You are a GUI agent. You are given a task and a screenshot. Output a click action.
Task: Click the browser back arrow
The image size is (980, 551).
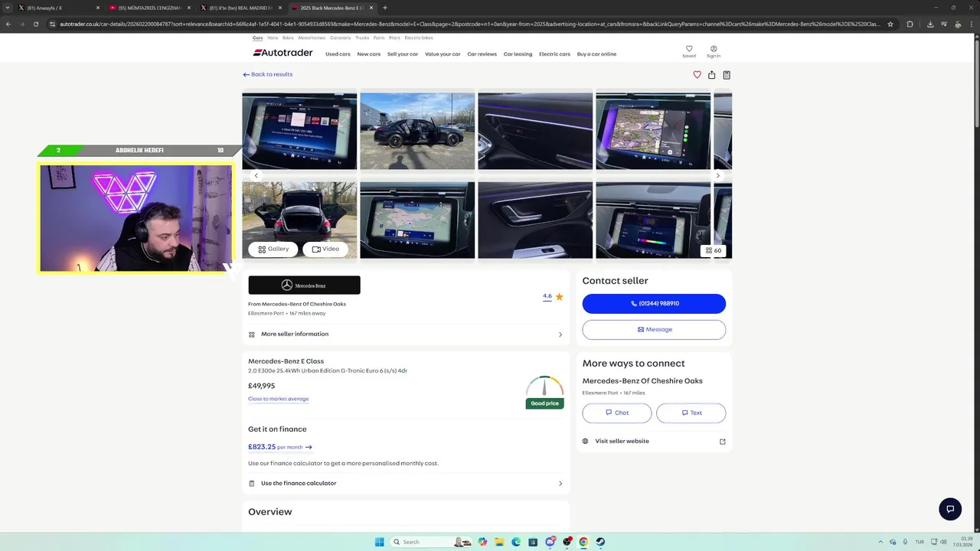(x=8, y=24)
